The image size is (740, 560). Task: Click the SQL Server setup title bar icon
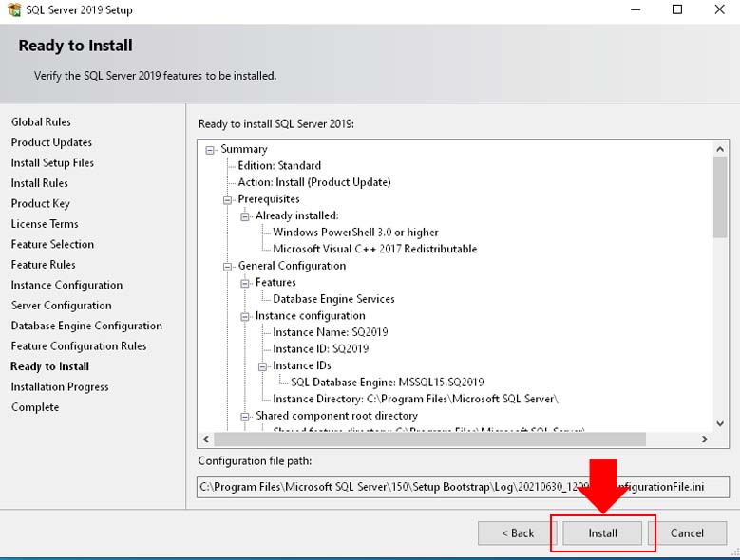point(14,9)
